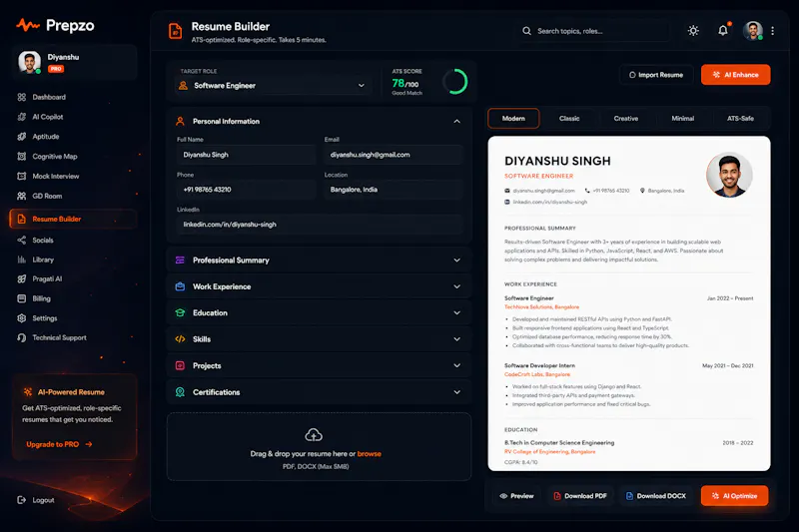
Task: Toggle light/dark theme sun icon
Action: 693,31
